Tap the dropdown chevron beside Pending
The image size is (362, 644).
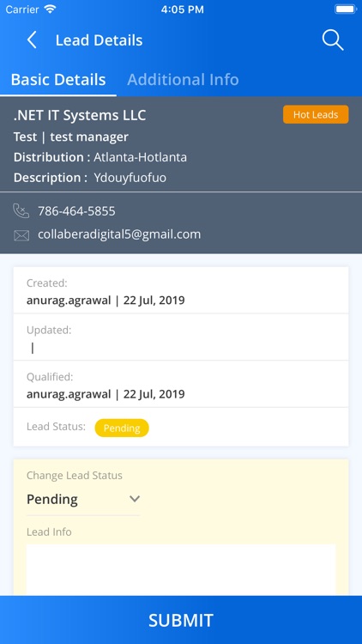click(135, 499)
